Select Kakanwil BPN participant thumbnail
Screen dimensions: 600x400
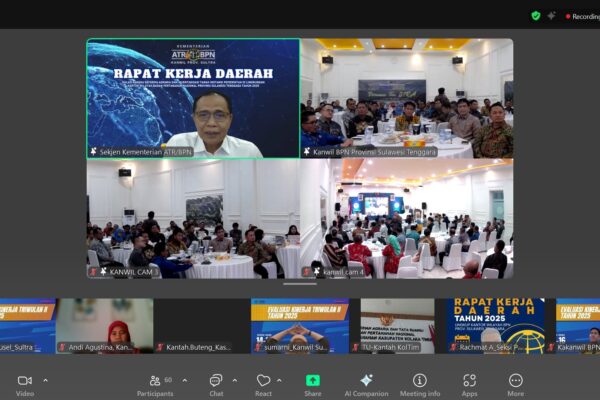point(578,326)
